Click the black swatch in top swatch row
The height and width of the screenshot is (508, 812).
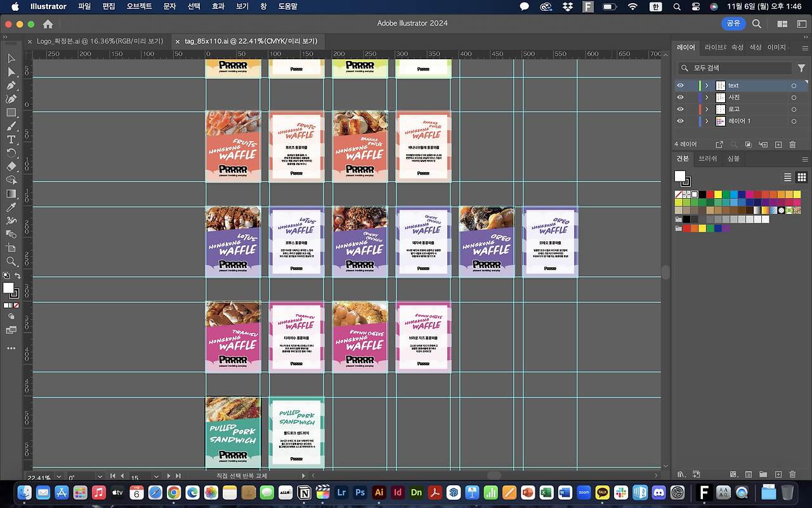tap(702, 194)
